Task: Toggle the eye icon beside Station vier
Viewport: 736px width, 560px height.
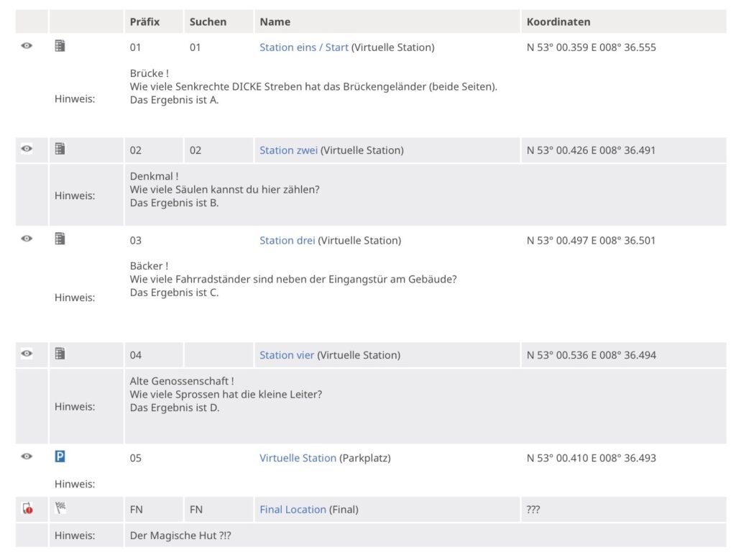Action: pos(27,354)
